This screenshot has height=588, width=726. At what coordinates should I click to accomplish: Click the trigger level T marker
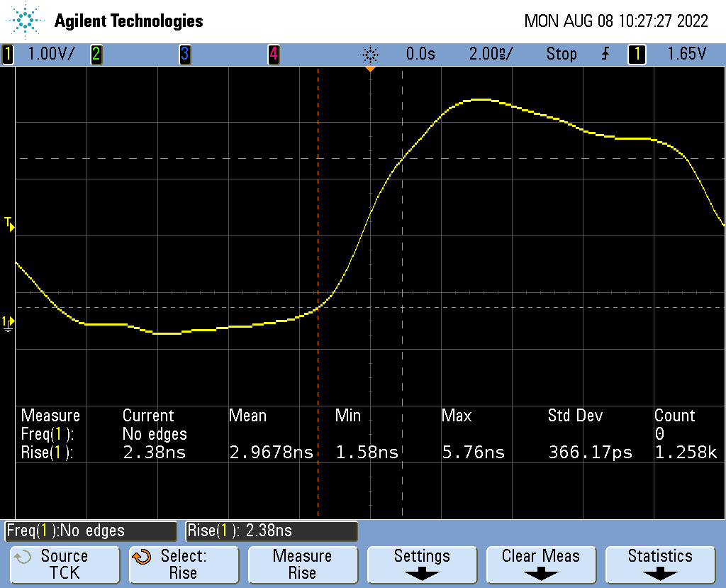pos(9,224)
